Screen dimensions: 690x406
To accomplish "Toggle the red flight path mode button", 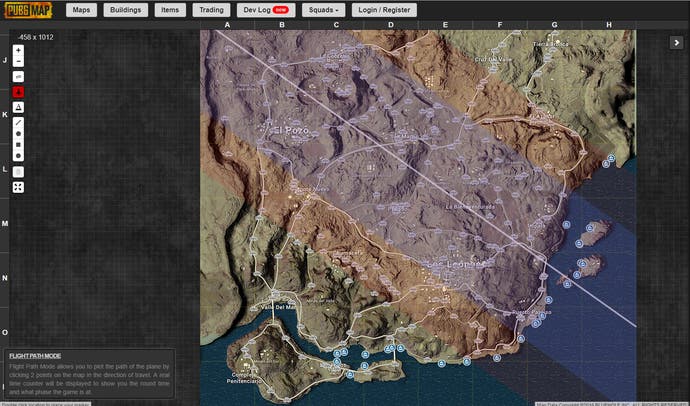I will point(18,92).
